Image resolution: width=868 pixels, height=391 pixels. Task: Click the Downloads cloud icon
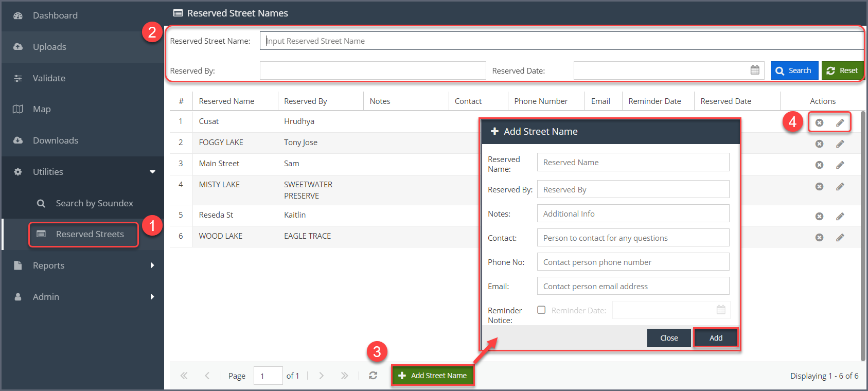pyautogui.click(x=18, y=140)
